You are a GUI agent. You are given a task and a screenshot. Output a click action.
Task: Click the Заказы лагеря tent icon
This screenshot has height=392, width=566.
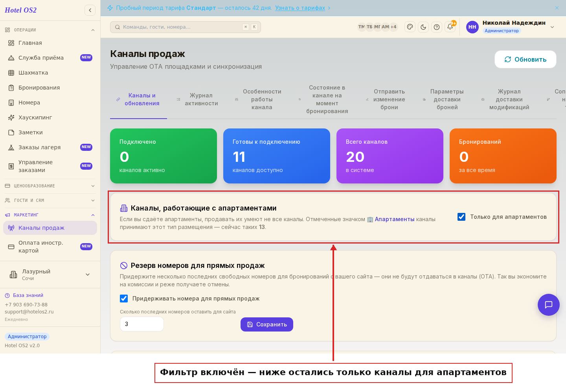tap(11, 147)
